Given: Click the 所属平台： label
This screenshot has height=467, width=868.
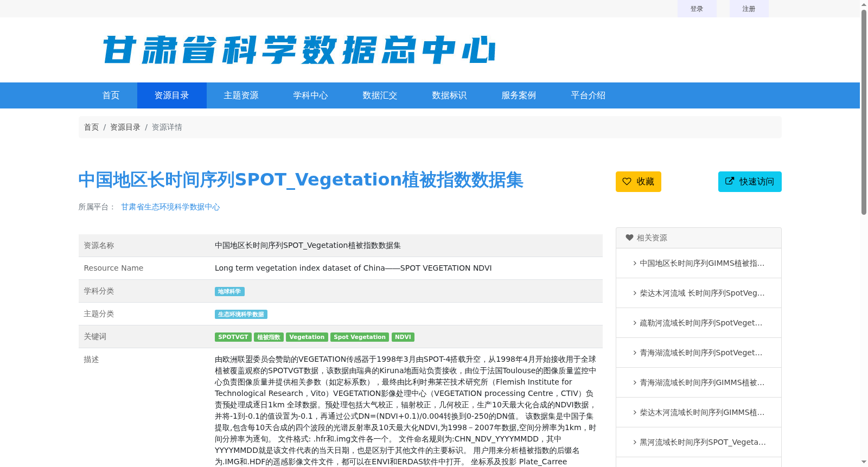Looking at the screenshot, I should [x=97, y=207].
